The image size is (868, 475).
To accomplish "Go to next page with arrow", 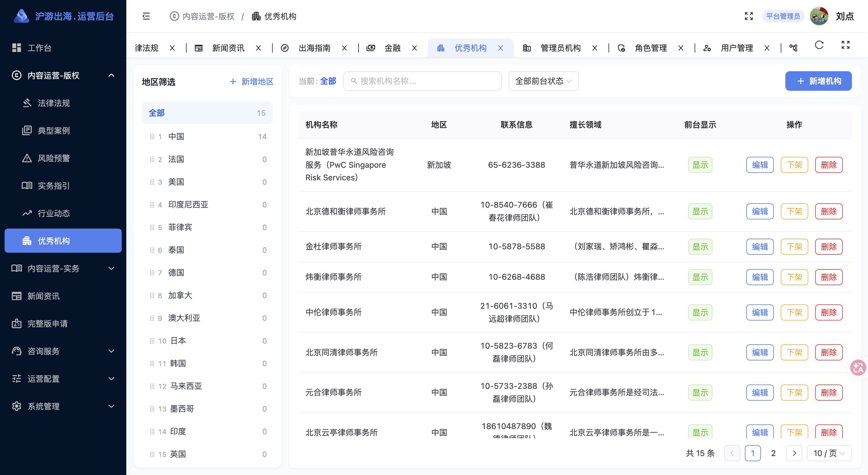I will [x=794, y=453].
